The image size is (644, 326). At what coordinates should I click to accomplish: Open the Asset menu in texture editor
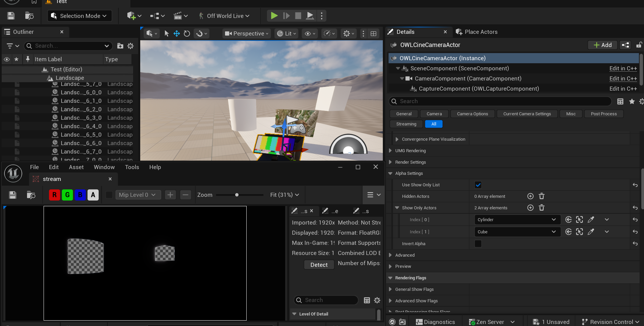[x=76, y=167]
